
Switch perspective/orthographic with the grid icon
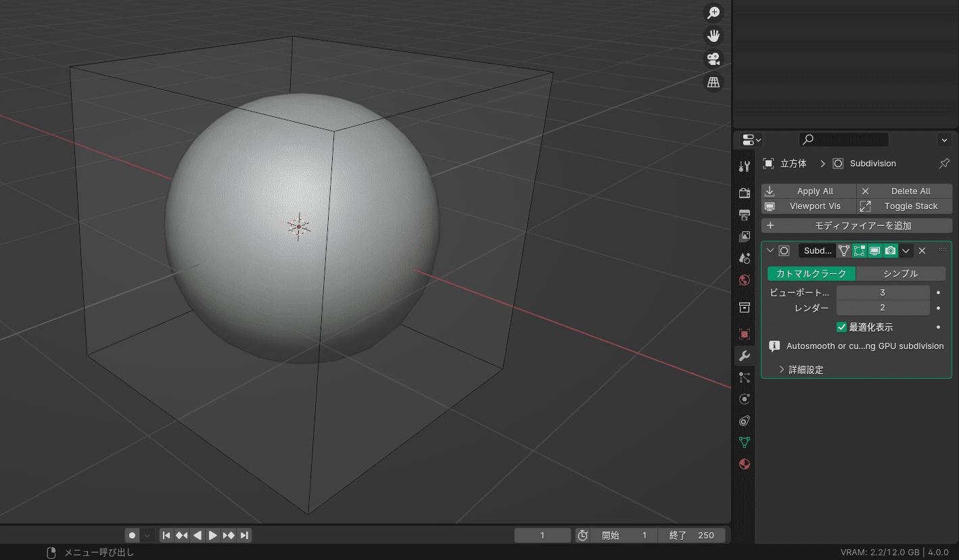(x=713, y=82)
